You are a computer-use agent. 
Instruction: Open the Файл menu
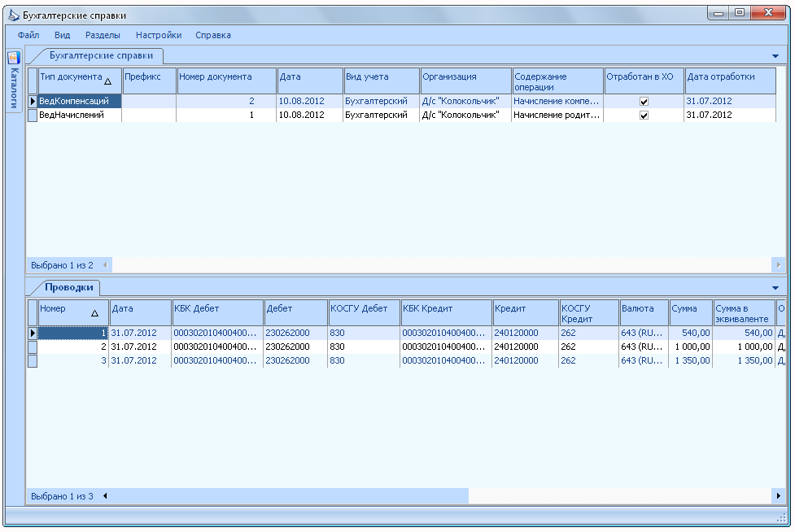[x=28, y=35]
